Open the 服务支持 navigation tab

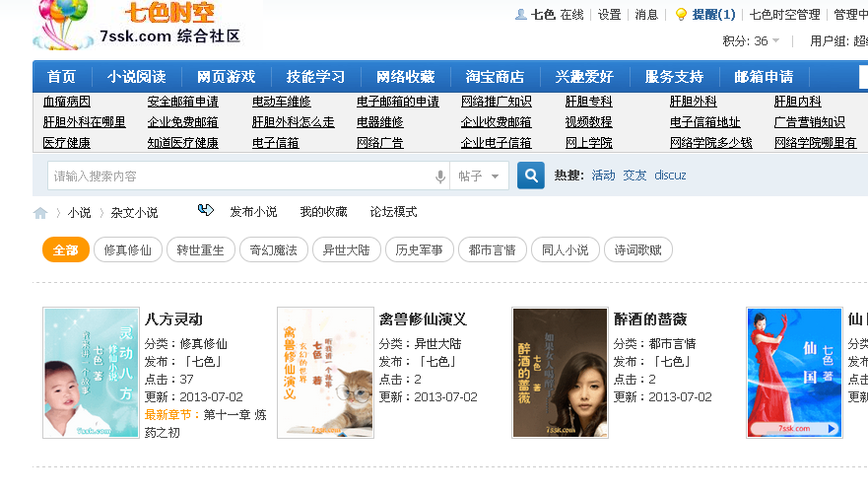tap(674, 77)
